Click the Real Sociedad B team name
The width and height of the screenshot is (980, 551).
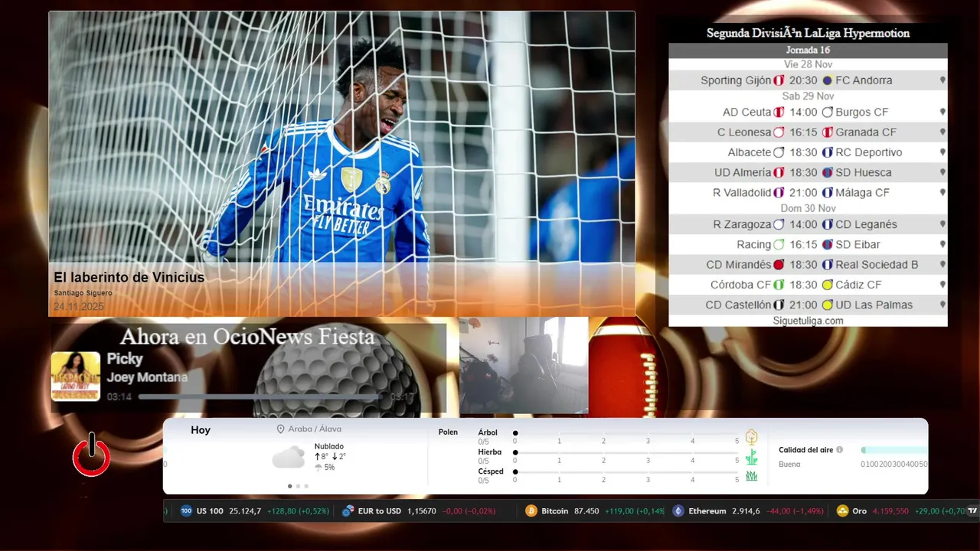coord(877,265)
